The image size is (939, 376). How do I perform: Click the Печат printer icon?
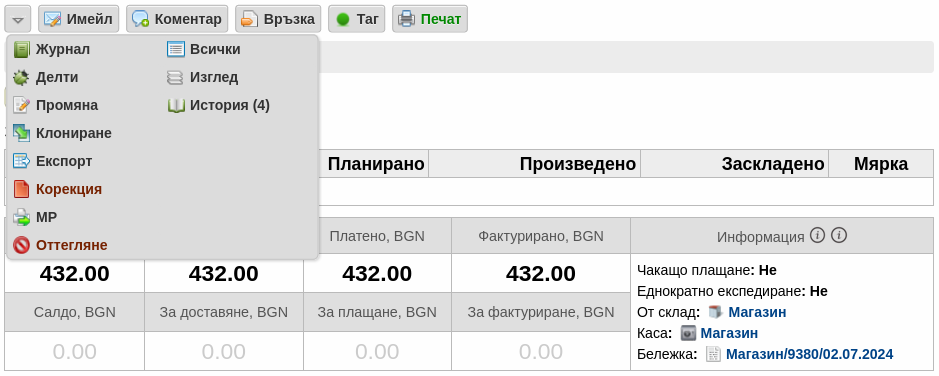click(x=406, y=19)
